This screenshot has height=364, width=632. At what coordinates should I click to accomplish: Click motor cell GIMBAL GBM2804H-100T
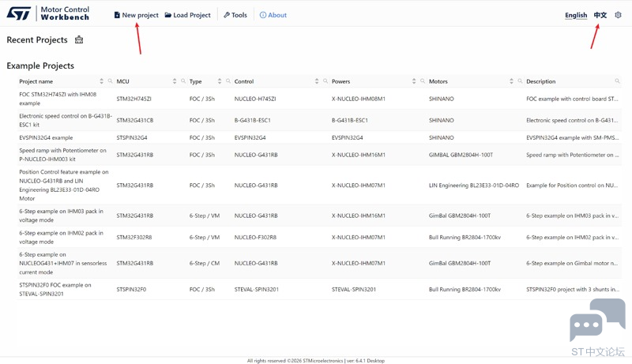point(461,155)
